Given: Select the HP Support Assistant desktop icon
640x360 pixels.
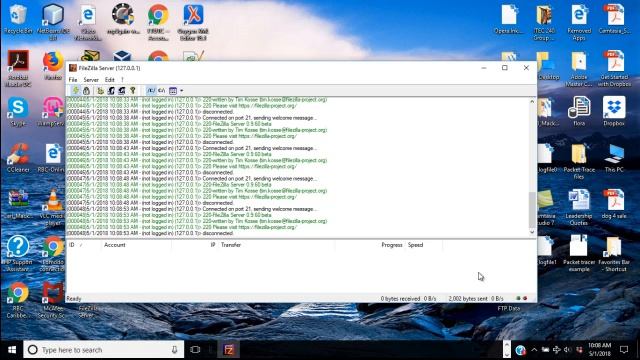Looking at the screenshot, I should (x=18, y=253).
